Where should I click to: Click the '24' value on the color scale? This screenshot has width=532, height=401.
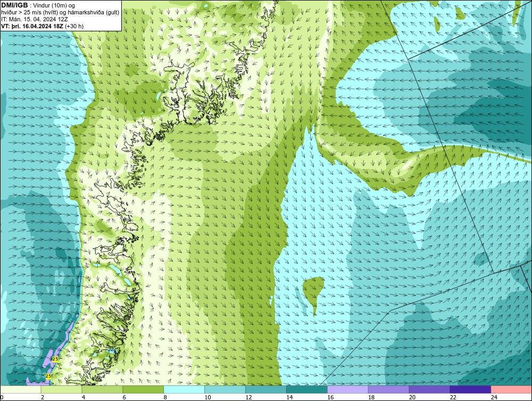494,397
